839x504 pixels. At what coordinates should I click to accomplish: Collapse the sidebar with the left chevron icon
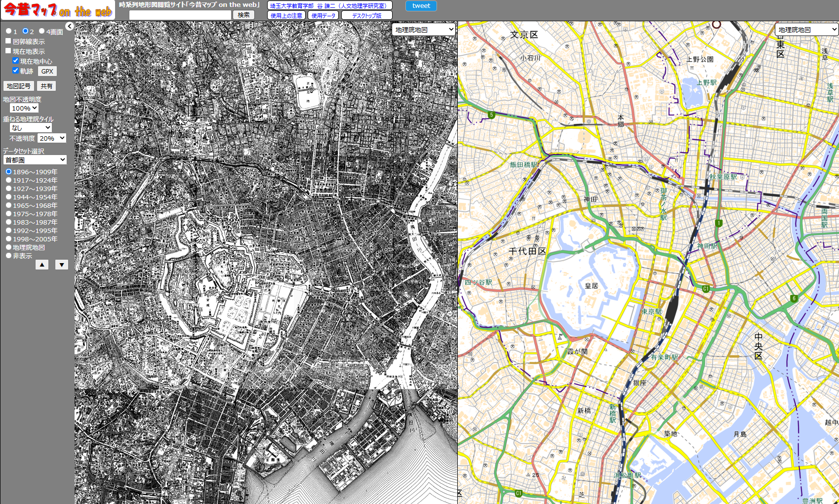pyautogui.click(x=70, y=26)
